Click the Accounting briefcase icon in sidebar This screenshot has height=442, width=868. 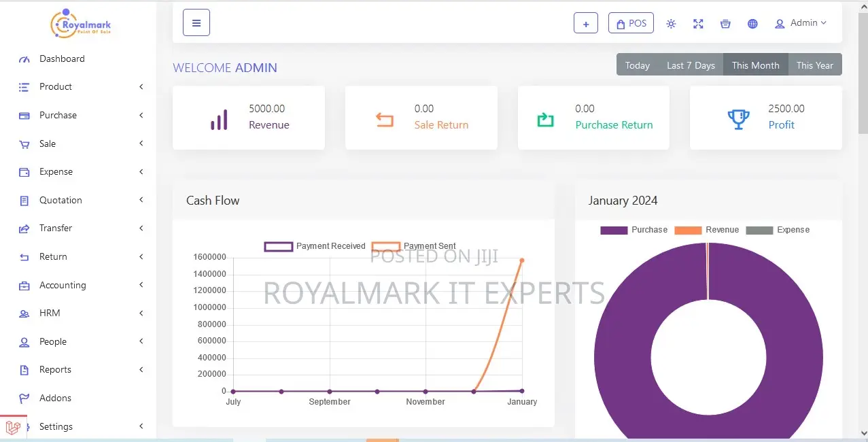(x=24, y=286)
